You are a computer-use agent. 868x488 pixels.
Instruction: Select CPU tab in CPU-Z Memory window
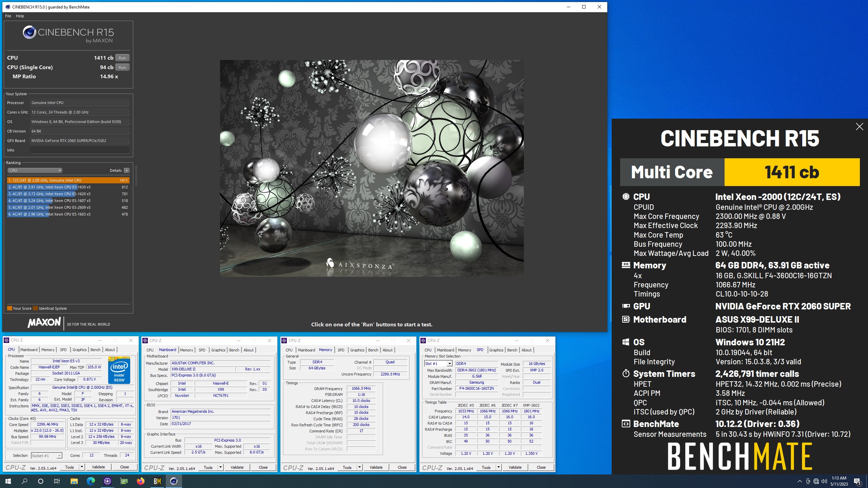tap(289, 350)
